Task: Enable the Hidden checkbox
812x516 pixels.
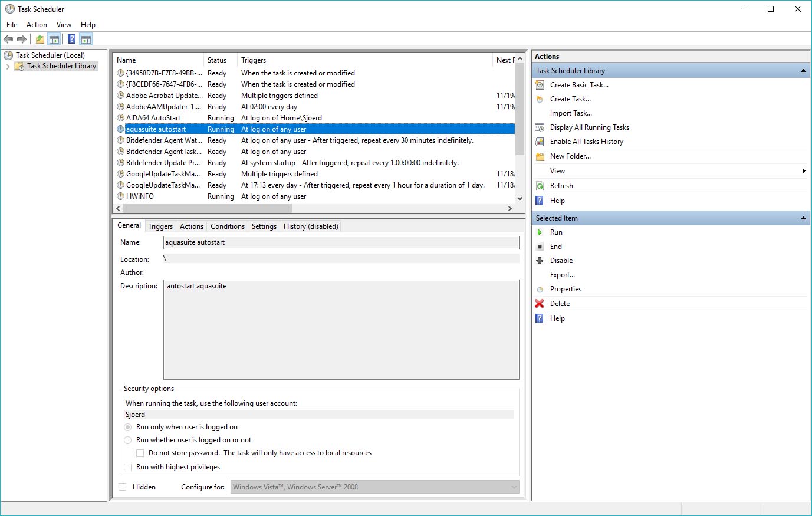Action: click(123, 487)
